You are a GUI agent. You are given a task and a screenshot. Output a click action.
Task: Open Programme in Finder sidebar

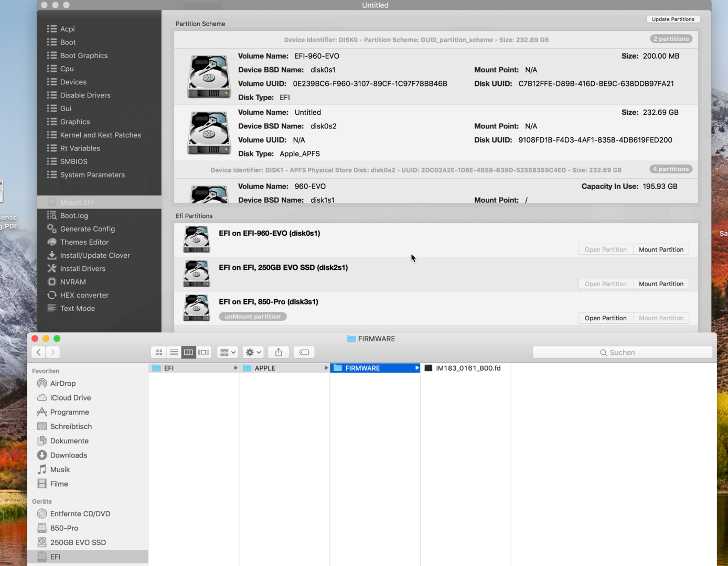pyautogui.click(x=69, y=412)
